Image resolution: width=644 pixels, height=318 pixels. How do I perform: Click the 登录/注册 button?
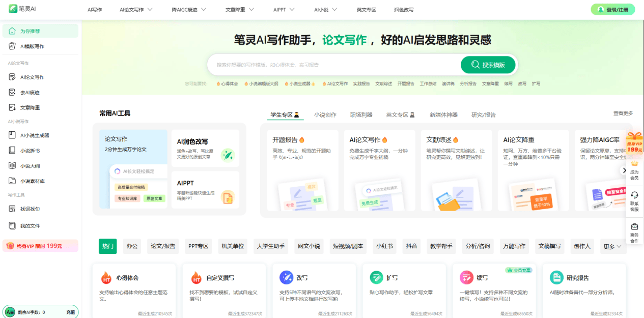[612, 10]
